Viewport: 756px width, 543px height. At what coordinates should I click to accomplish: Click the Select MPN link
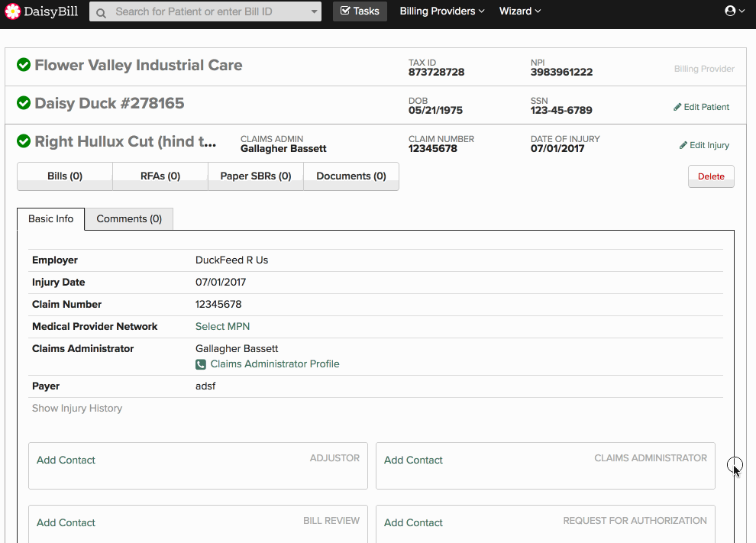[222, 326]
